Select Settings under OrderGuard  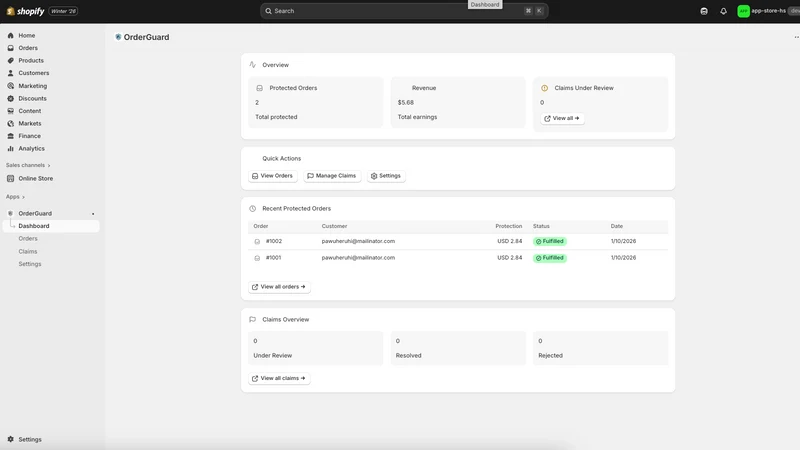click(30, 264)
